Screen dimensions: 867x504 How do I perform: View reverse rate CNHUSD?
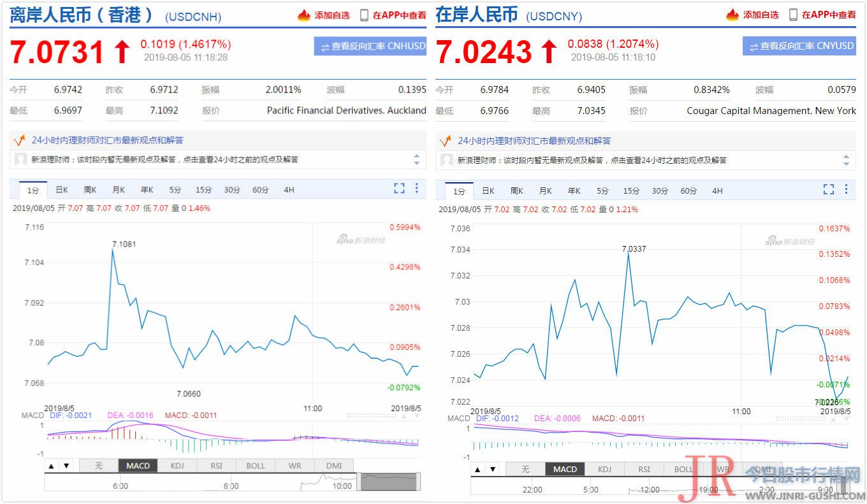pos(370,47)
